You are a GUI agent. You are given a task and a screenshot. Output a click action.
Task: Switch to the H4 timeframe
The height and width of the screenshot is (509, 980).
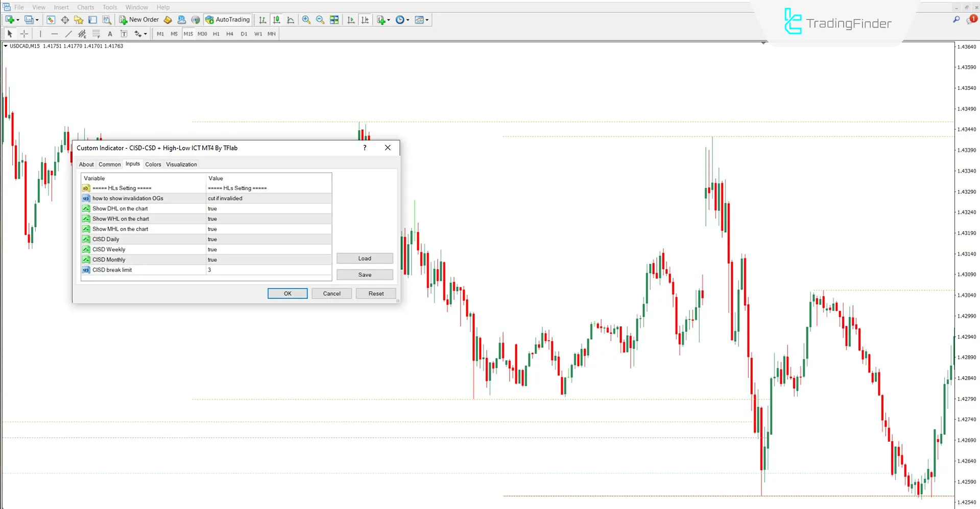(229, 34)
